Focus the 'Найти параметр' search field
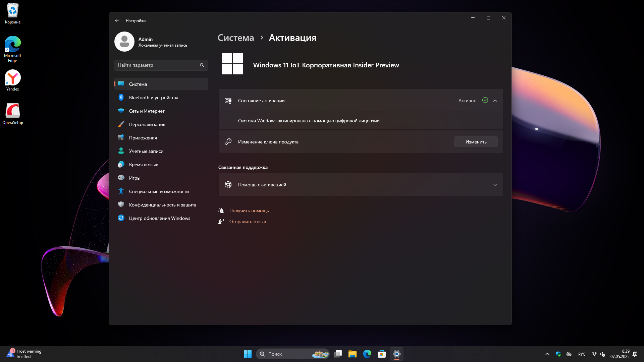The width and height of the screenshot is (644, 362). (161, 65)
